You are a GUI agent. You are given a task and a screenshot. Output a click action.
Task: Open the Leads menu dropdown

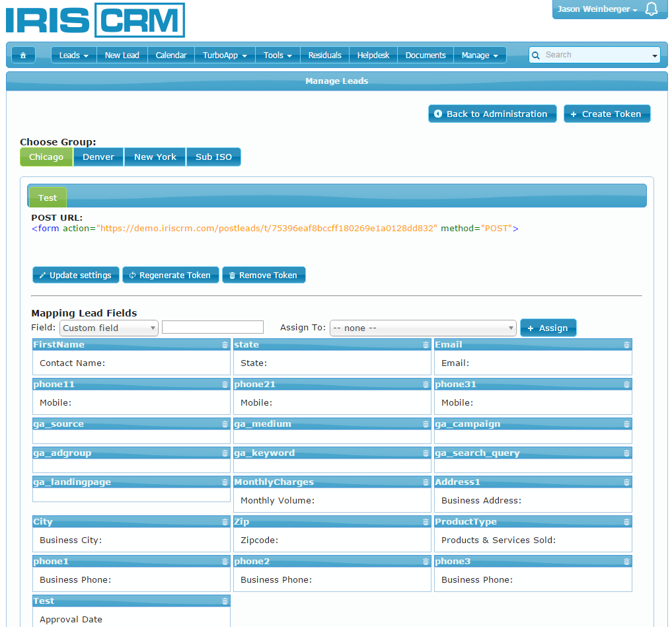[73, 55]
